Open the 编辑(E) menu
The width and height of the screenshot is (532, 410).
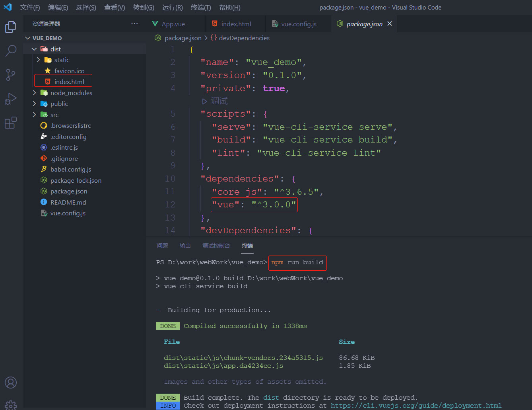coord(58,8)
